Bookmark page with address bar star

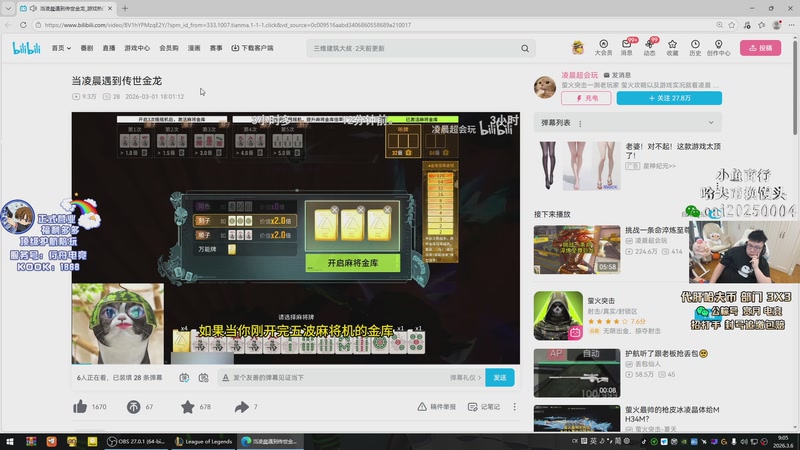pyautogui.click(x=732, y=24)
